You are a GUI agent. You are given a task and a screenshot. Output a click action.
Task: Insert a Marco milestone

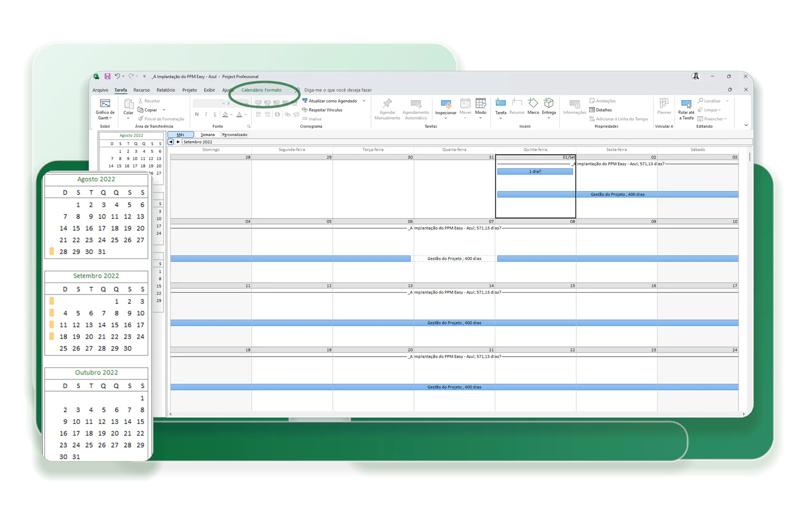533,107
